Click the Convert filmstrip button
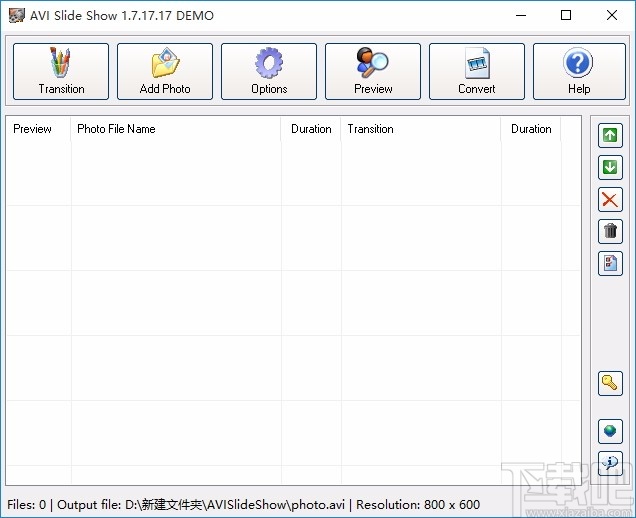The image size is (636, 518). click(x=477, y=71)
